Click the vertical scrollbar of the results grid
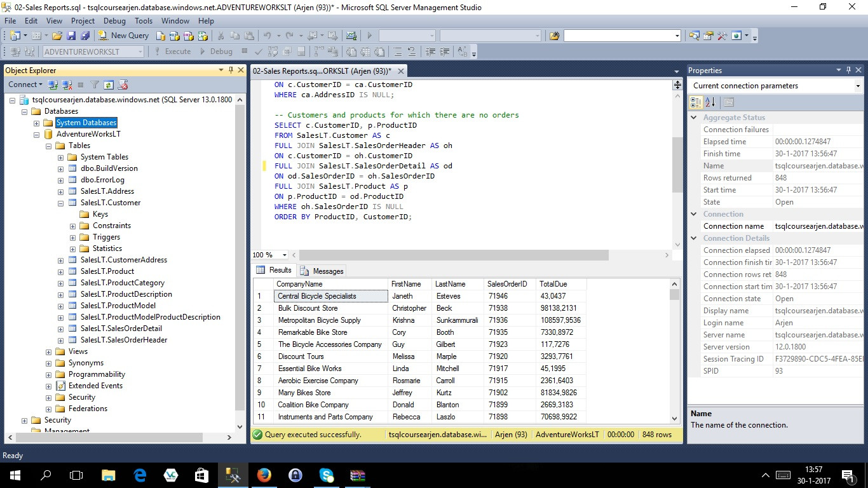868x488 pixels. coord(675,351)
